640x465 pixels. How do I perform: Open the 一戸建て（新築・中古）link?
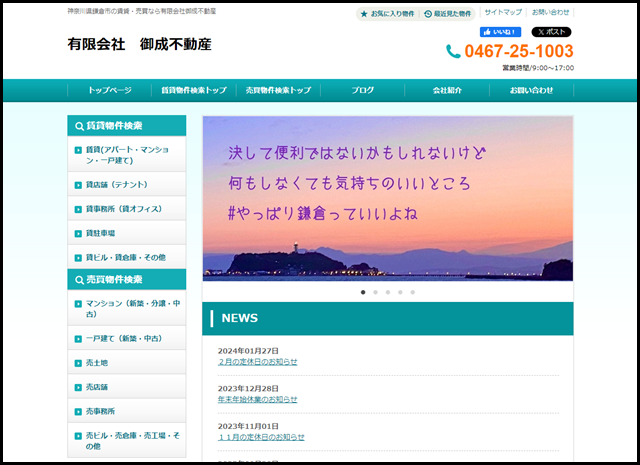click(127, 338)
